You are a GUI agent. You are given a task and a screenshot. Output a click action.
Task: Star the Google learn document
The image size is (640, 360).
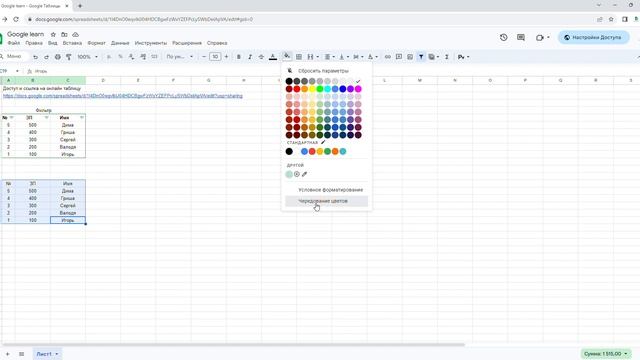53,34
